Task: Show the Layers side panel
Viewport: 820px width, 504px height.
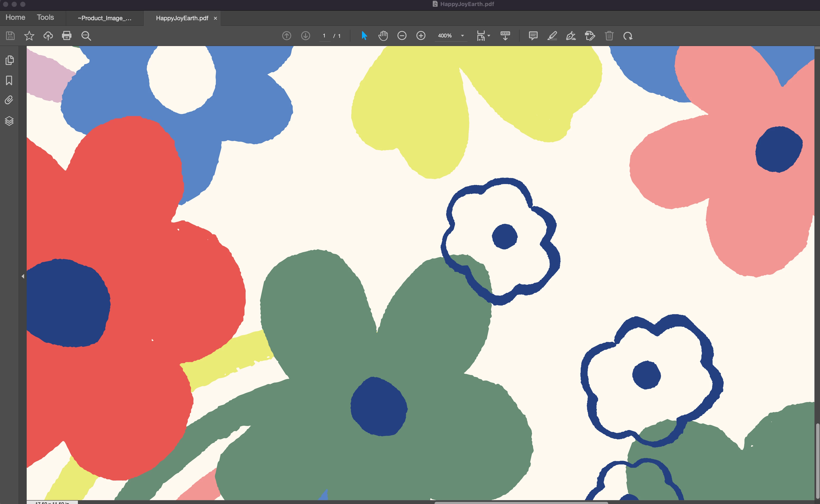Action: 9,121
